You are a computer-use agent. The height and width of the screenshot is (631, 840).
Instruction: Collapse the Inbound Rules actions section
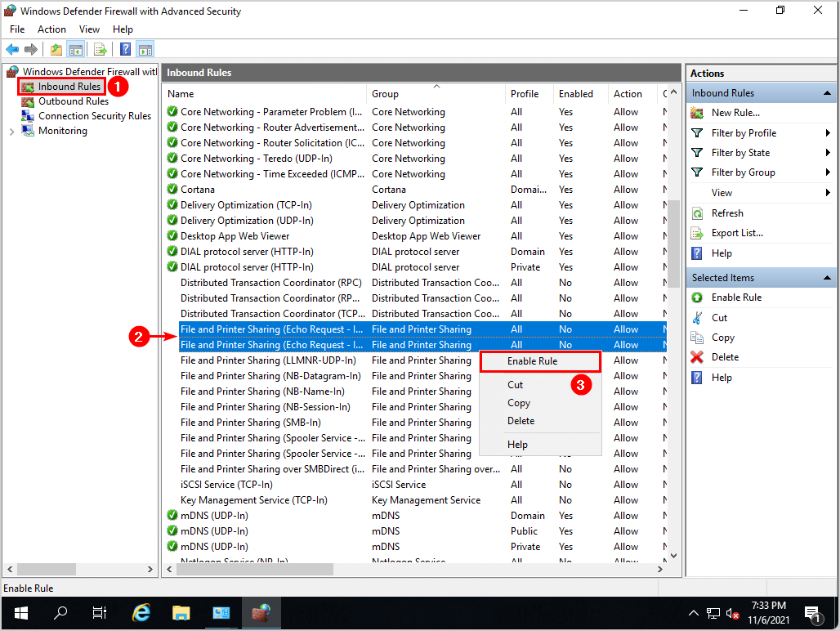tap(827, 93)
